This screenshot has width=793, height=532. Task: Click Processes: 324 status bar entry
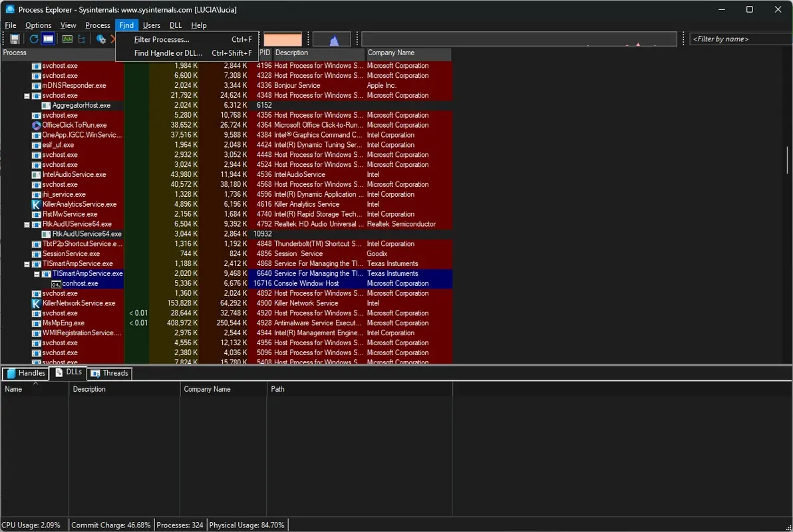180,525
